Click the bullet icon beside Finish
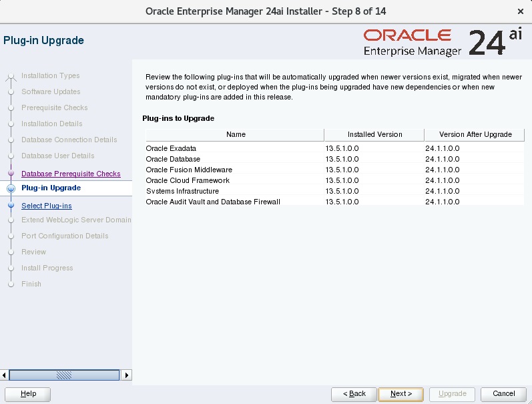 [11, 284]
